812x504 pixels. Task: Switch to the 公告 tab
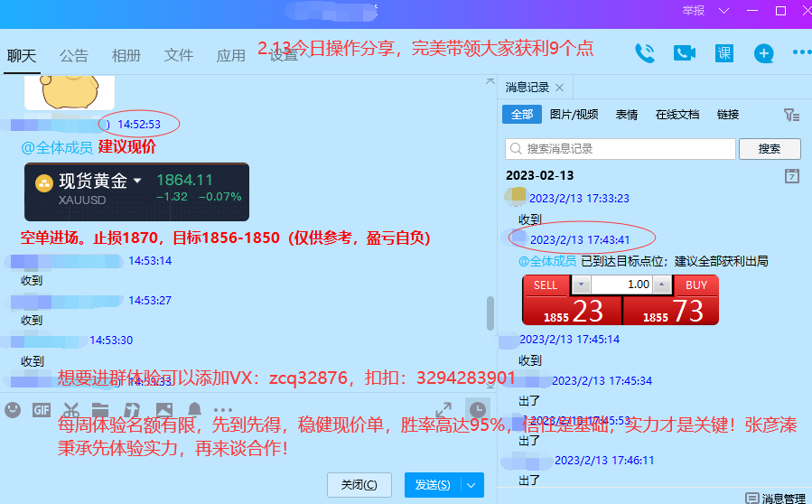(73, 55)
